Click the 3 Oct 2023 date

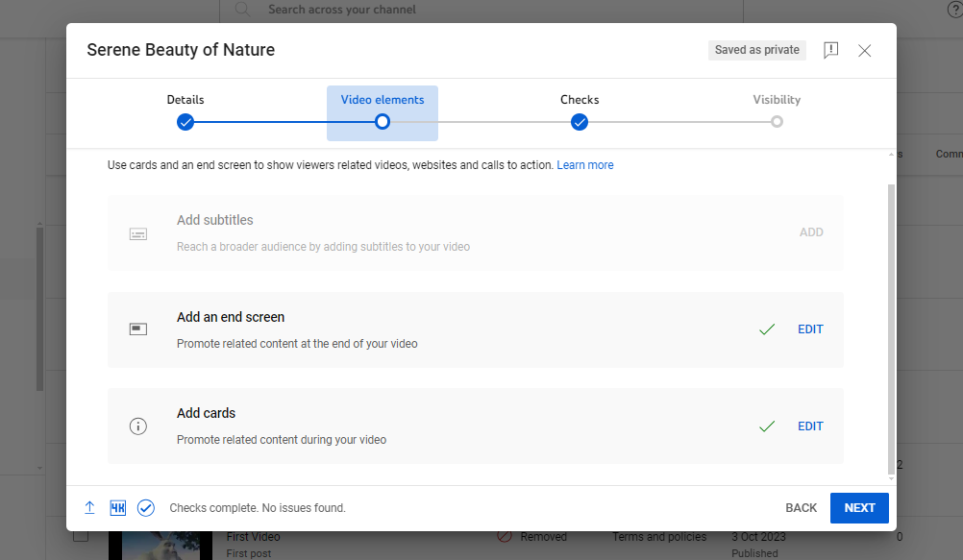758,537
